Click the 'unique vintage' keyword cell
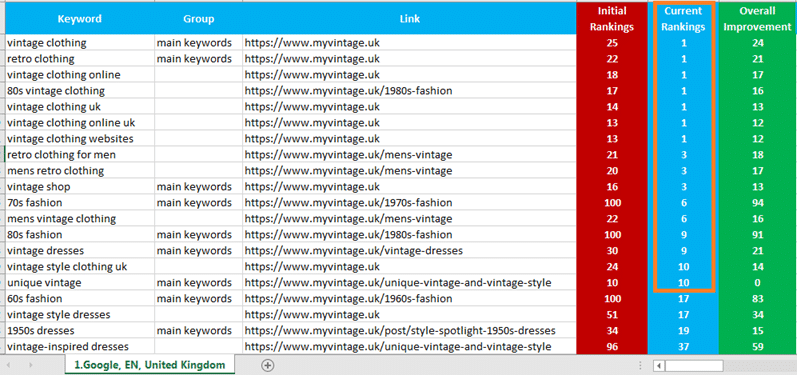The image size is (797, 375). click(x=80, y=282)
